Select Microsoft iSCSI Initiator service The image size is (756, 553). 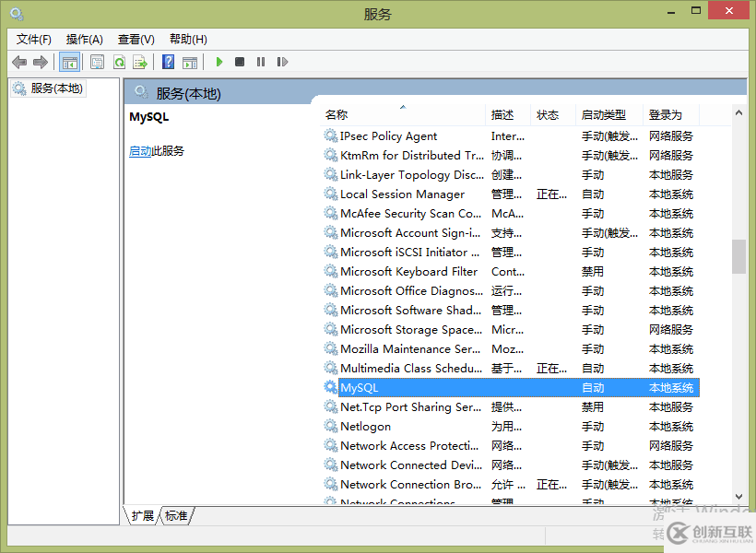(x=510, y=253)
